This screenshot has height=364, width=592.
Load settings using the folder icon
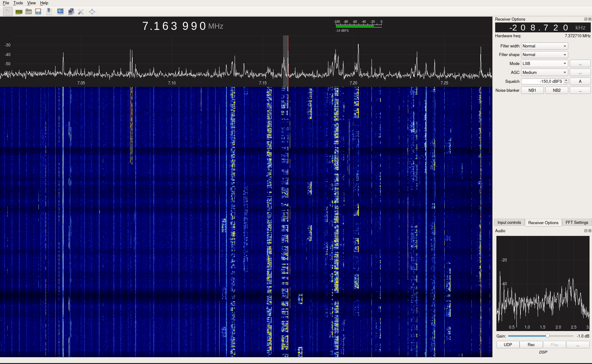click(29, 12)
